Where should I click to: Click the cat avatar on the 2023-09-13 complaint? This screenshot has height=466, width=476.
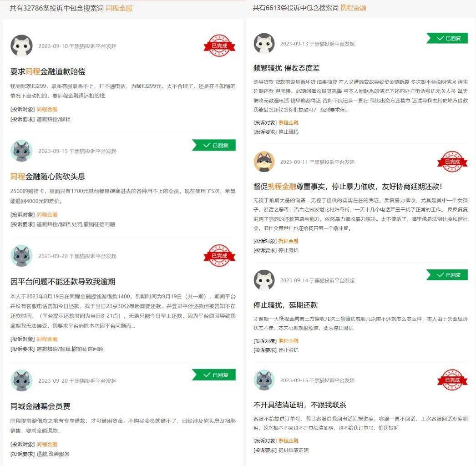pos(264,44)
